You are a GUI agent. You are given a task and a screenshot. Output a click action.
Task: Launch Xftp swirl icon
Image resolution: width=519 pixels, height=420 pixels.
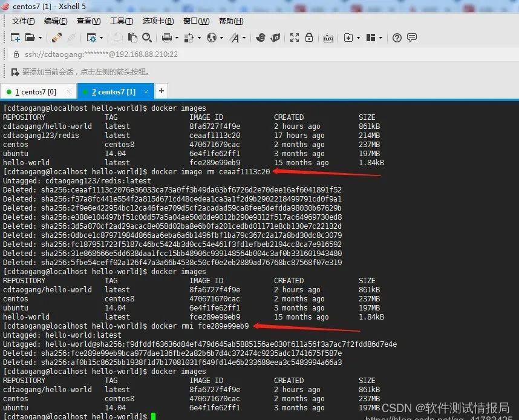tap(261, 38)
